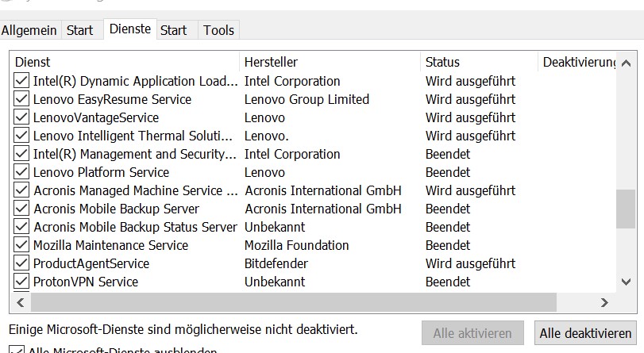
Task: Click the horizontal scroll right arrow
Action: (x=604, y=303)
